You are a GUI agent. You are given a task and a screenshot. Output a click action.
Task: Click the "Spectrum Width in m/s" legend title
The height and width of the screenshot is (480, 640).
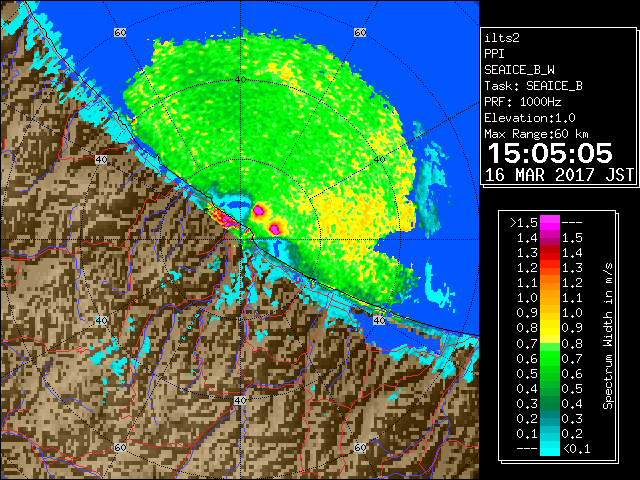coord(608,336)
